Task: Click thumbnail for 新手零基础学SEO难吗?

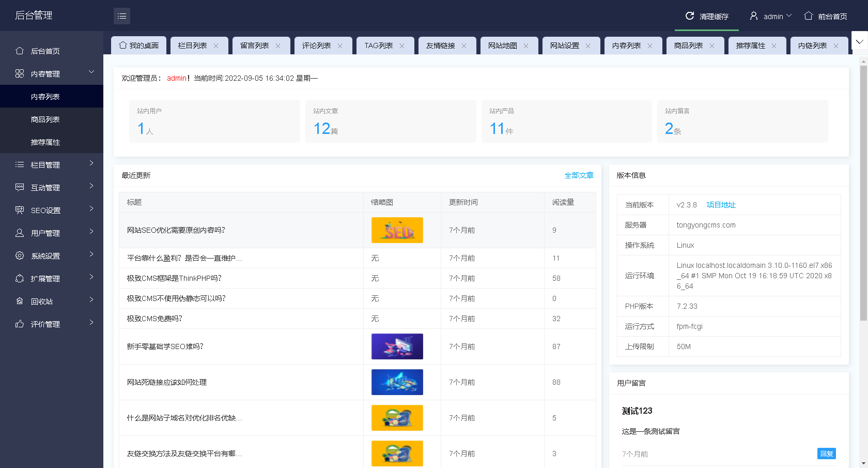Action: click(x=397, y=346)
